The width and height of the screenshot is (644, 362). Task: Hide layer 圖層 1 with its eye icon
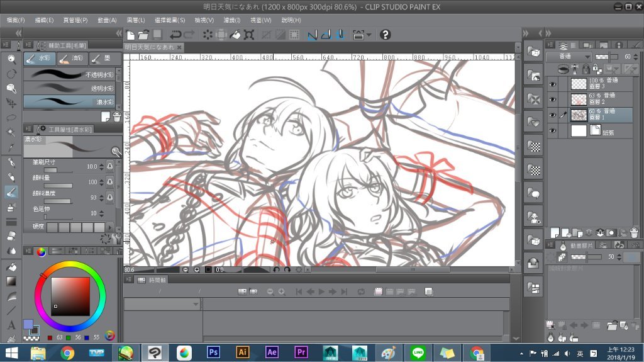tap(552, 115)
